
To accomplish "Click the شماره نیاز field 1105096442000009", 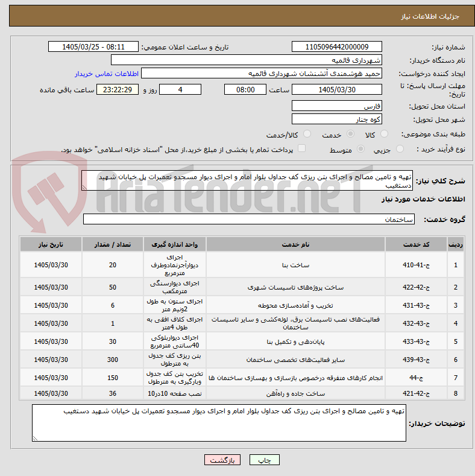I will click(337, 46).
